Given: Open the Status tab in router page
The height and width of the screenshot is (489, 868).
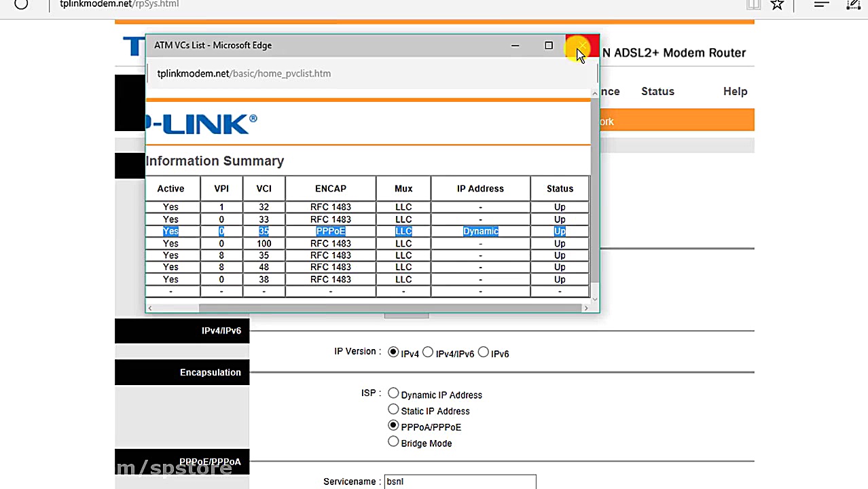Looking at the screenshot, I should click(x=657, y=92).
